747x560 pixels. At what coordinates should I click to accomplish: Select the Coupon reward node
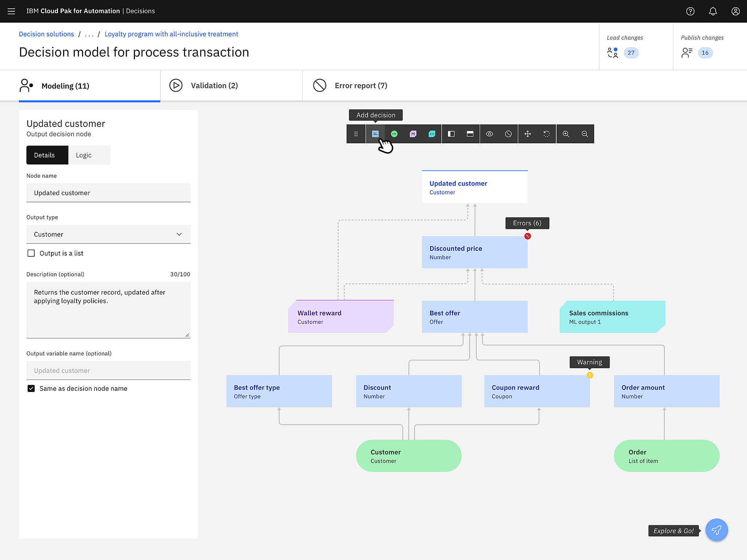pyautogui.click(x=537, y=391)
